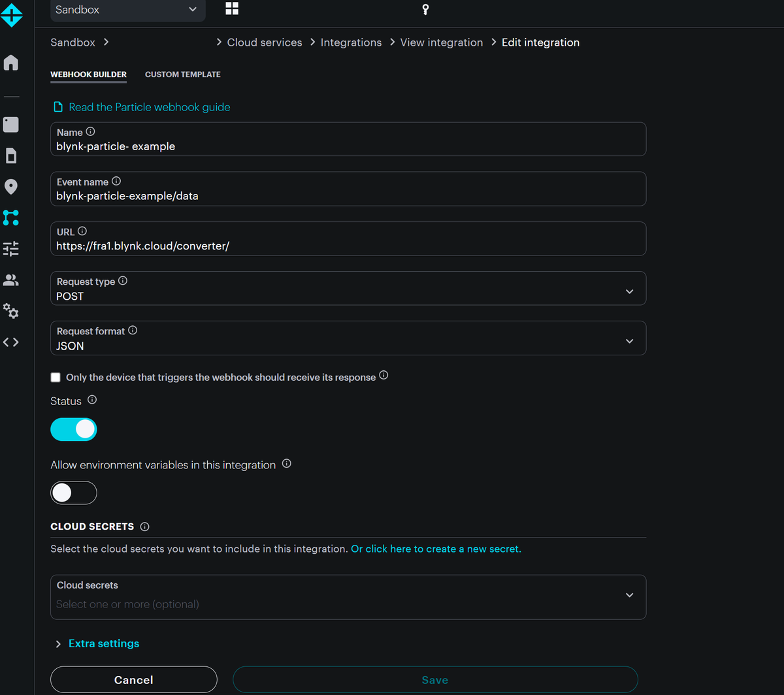Viewport: 784px width, 695px height.
Task: Click info icon next to URL
Action: (82, 231)
